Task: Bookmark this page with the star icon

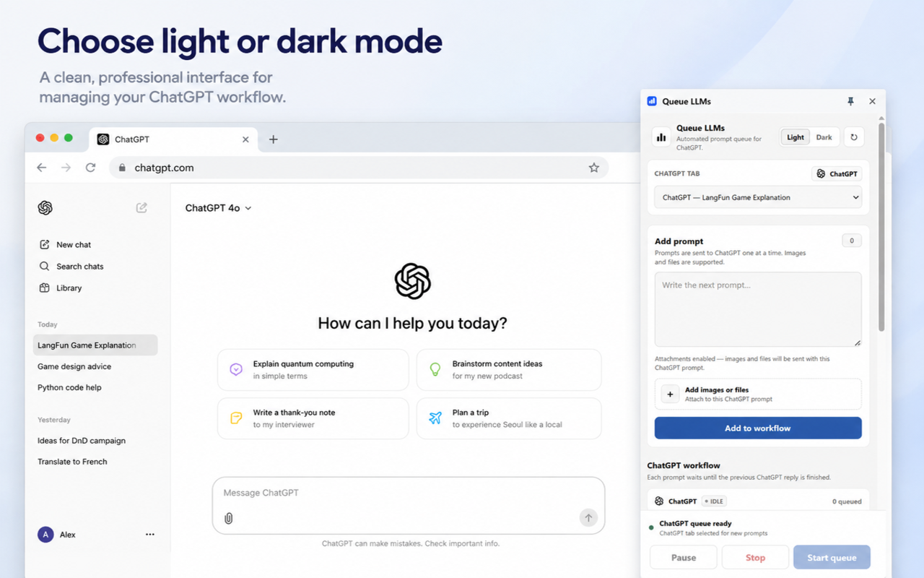Action: coord(594,168)
